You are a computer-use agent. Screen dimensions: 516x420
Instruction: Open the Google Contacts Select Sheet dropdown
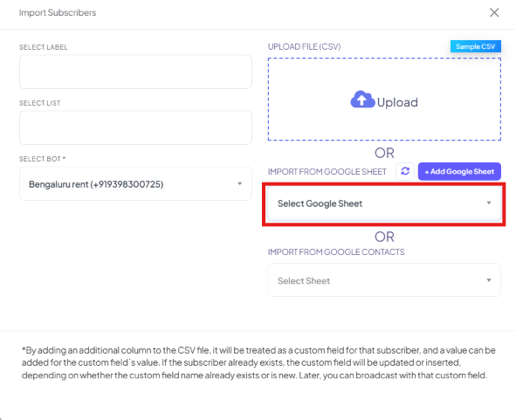(384, 280)
